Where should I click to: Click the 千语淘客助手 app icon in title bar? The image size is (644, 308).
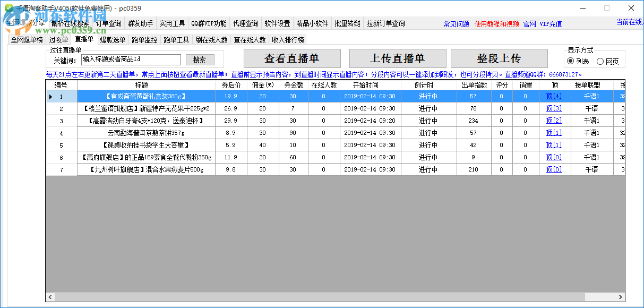10,8
